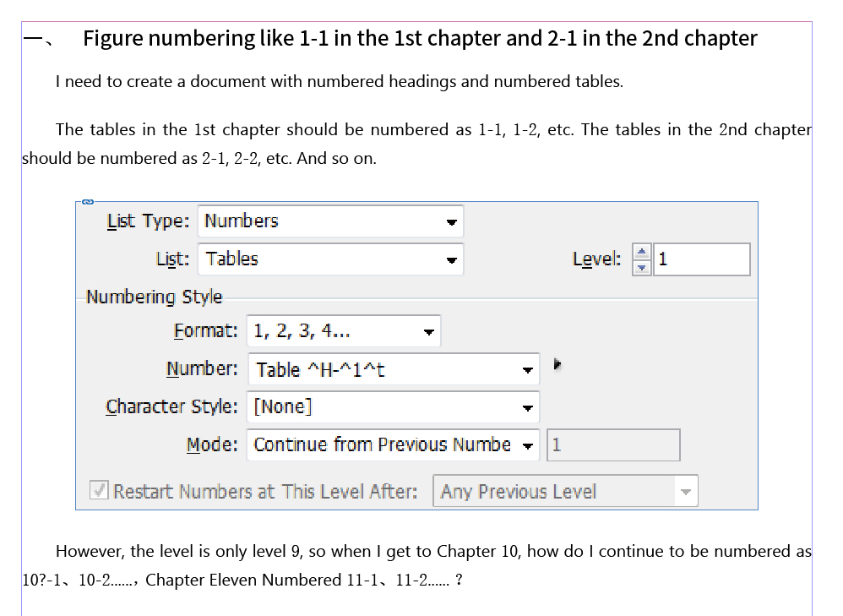The height and width of the screenshot is (616, 843).
Task: Toggle the Restart Numbers at This Level After checkbox
Action: (x=98, y=491)
